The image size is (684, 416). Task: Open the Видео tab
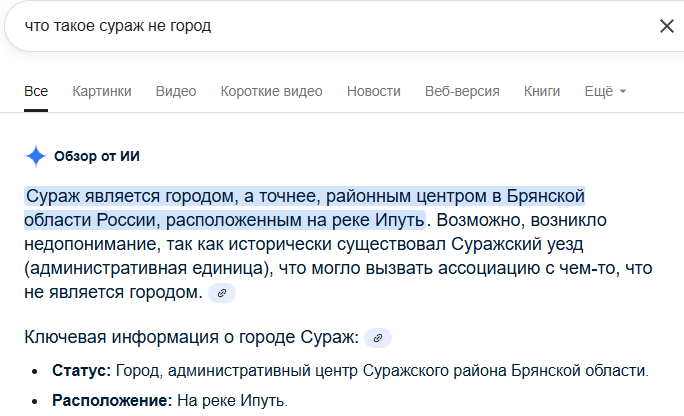(176, 91)
